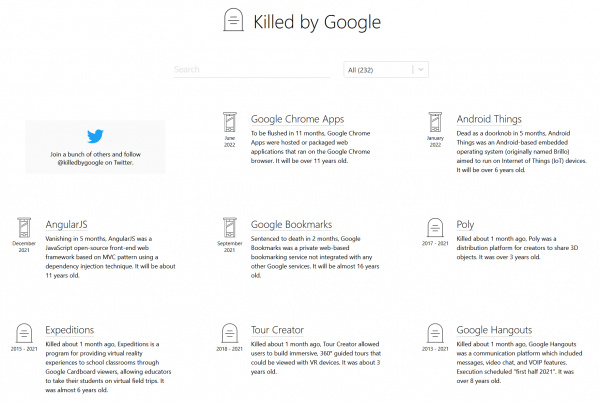Click the filter dropdown chevron arrow
600x402 pixels.
point(421,70)
